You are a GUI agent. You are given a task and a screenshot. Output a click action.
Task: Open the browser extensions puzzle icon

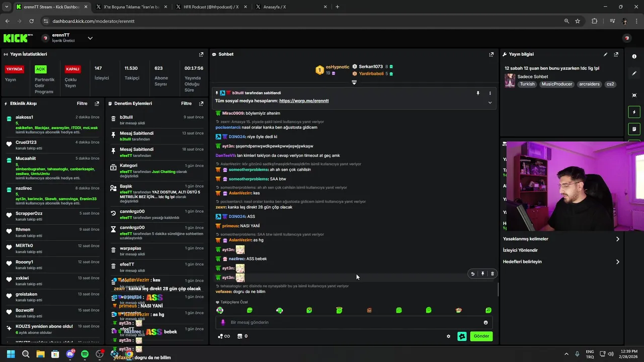[x=595, y=21]
